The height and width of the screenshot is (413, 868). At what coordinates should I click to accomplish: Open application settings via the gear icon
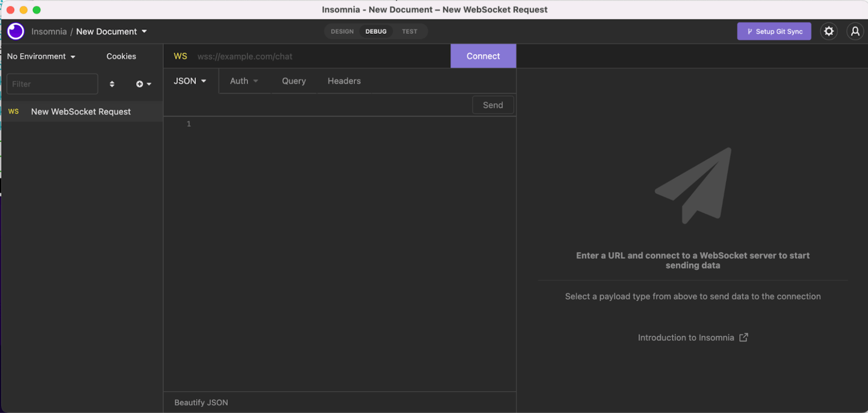click(828, 31)
